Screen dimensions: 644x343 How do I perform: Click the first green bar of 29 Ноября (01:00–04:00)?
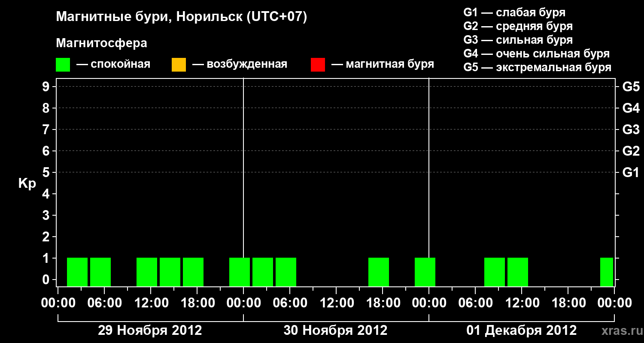click(x=77, y=272)
